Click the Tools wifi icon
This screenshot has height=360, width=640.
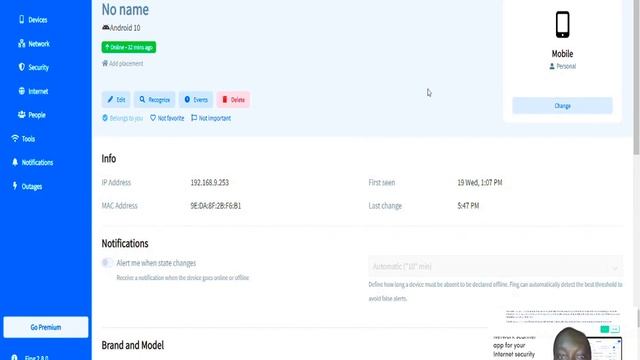(x=15, y=138)
